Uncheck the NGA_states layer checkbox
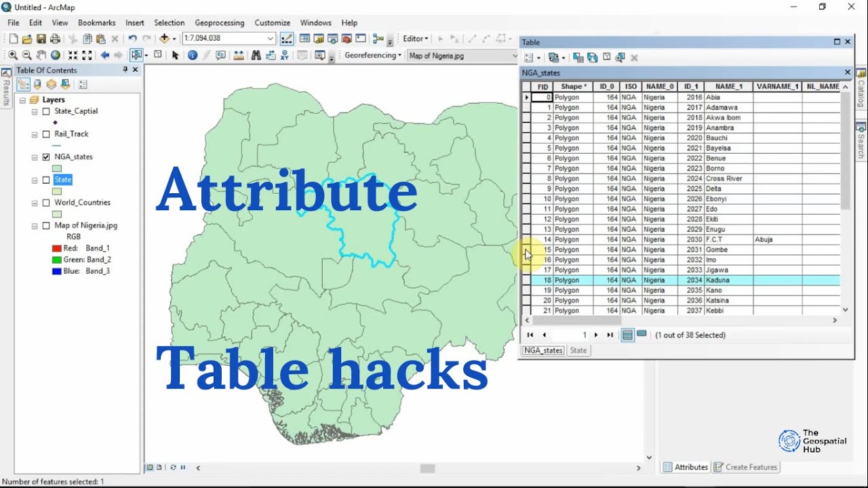Image resolution: width=868 pixels, height=488 pixels. tap(46, 157)
